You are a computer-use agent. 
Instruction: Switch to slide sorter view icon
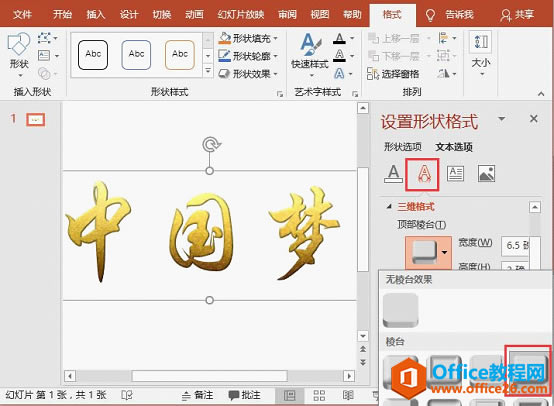(x=319, y=395)
